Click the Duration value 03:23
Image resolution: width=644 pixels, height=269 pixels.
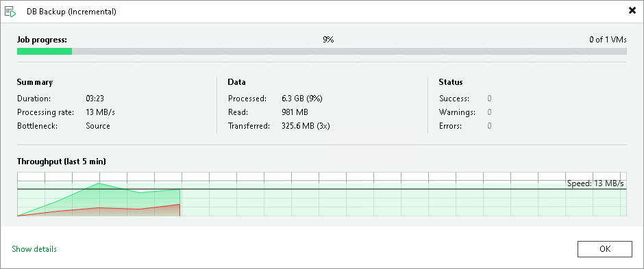pos(95,99)
